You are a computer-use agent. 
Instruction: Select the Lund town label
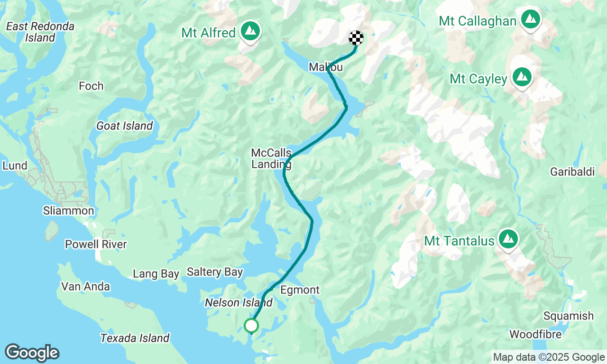(x=15, y=166)
